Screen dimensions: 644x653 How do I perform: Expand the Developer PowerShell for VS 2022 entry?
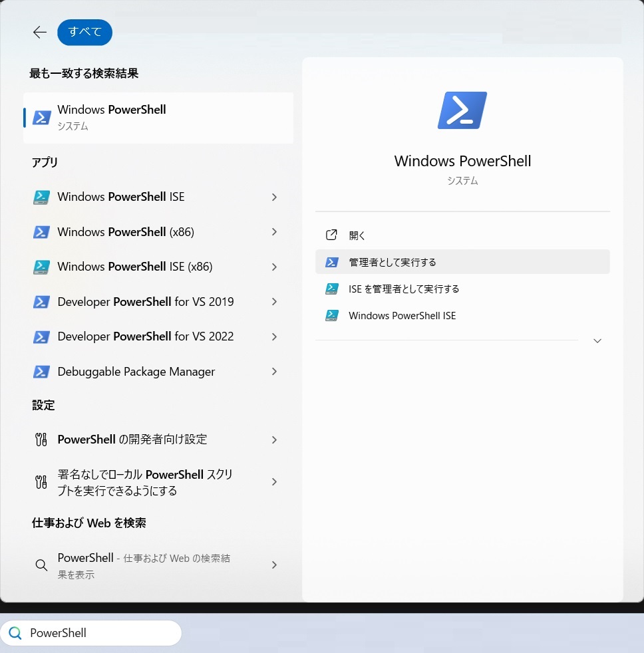pos(274,336)
